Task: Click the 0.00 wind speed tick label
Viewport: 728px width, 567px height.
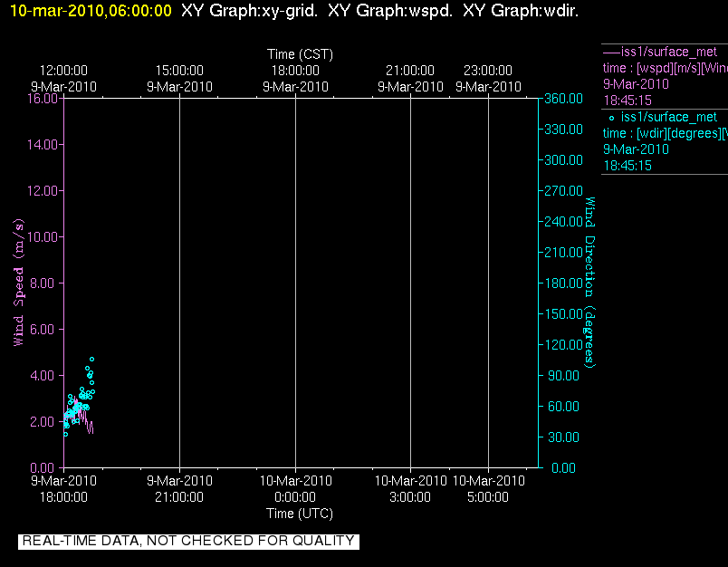Action: (43, 467)
